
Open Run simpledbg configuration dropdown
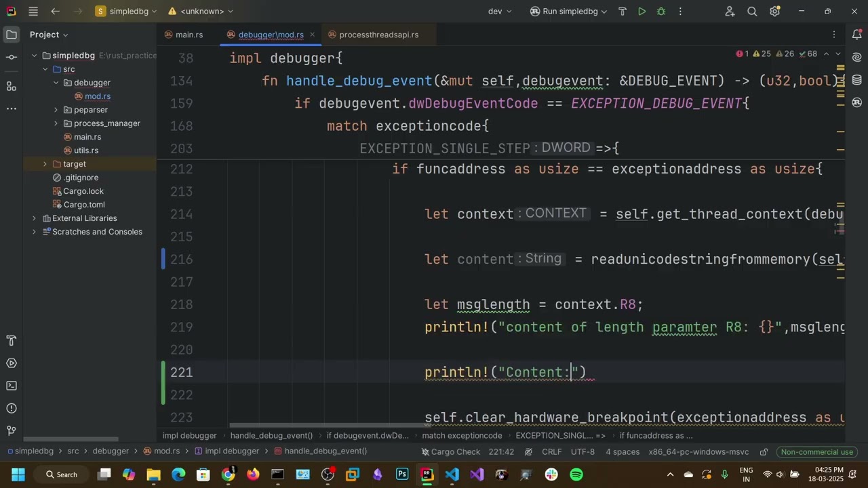pyautogui.click(x=568, y=12)
